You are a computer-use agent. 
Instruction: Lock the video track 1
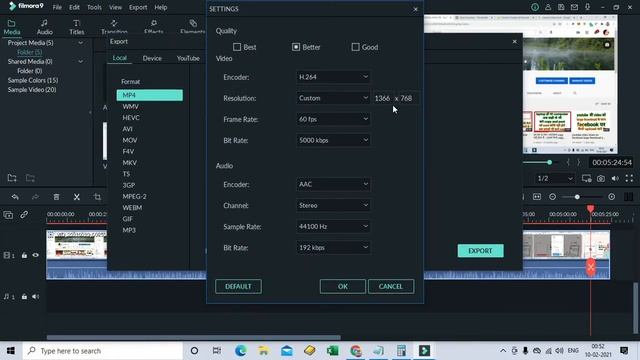(24, 256)
